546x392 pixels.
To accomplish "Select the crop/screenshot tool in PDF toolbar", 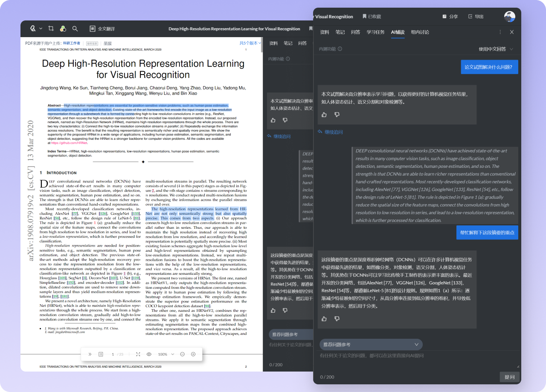I will tap(51, 29).
